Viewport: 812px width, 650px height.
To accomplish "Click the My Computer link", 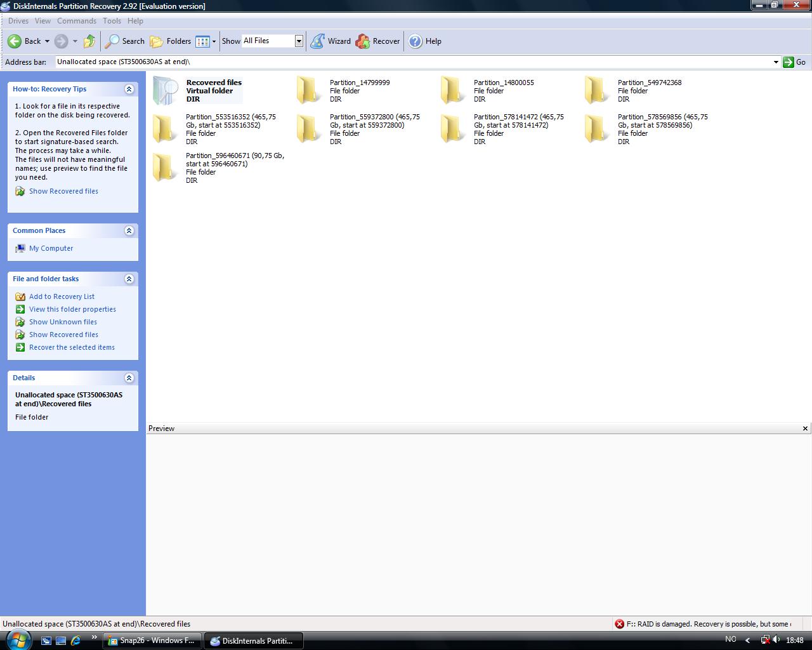I will pos(51,248).
